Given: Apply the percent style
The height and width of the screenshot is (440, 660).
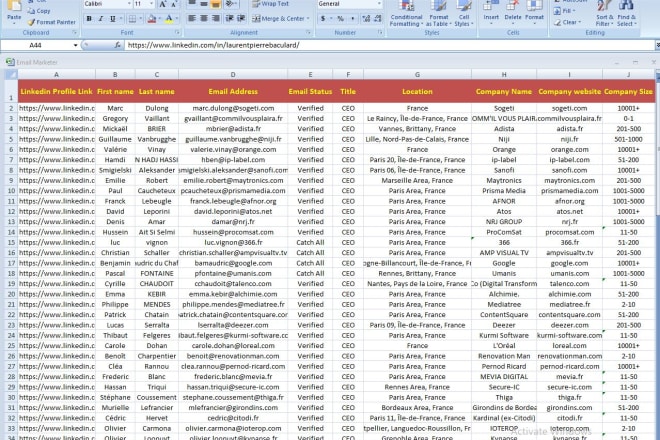Looking at the screenshot, I should coord(341,19).
